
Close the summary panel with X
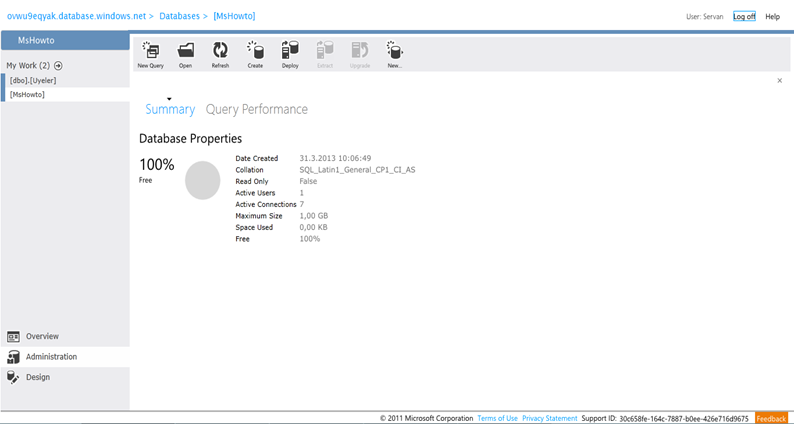(x=780, y=80)
